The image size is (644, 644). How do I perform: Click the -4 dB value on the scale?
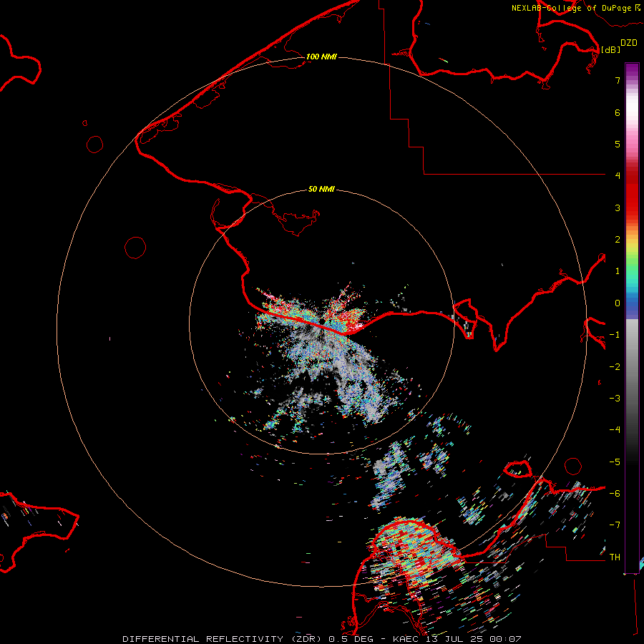point(615,429)
